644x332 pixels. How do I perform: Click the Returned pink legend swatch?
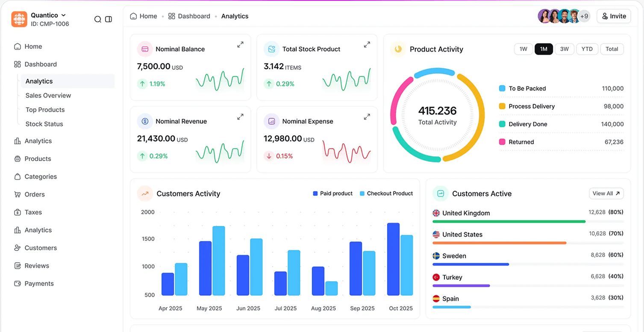(502, 142)
